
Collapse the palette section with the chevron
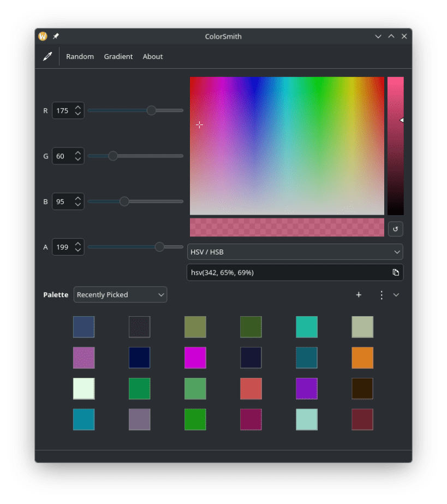coord(396,294)
